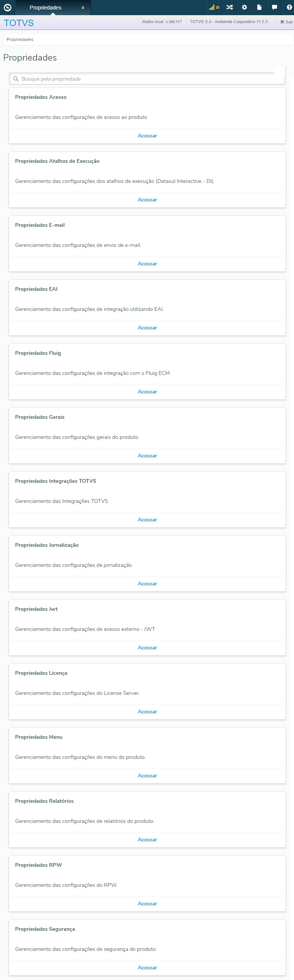The width and height of the screenshot is (294, 980).
Task: Switch to the Propriedades tab
Action: tap(45, 8)
